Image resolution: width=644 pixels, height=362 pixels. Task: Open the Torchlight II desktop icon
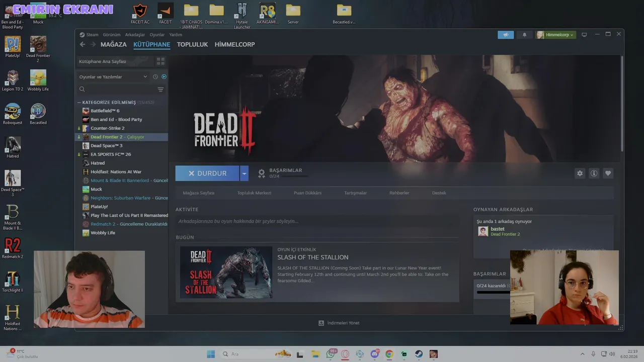pos(13,282)
